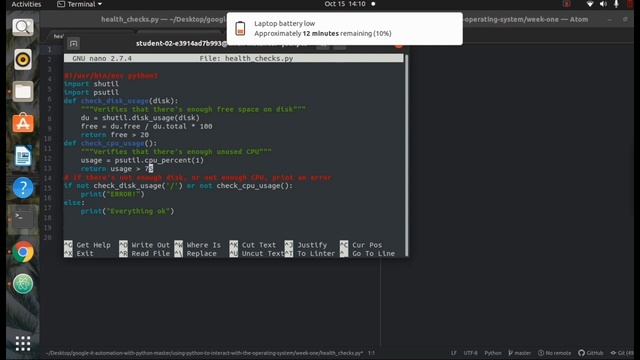
Task: Click on 'du = shutil.disk_usage(disk)' line
Action: (x=140, y=118)
